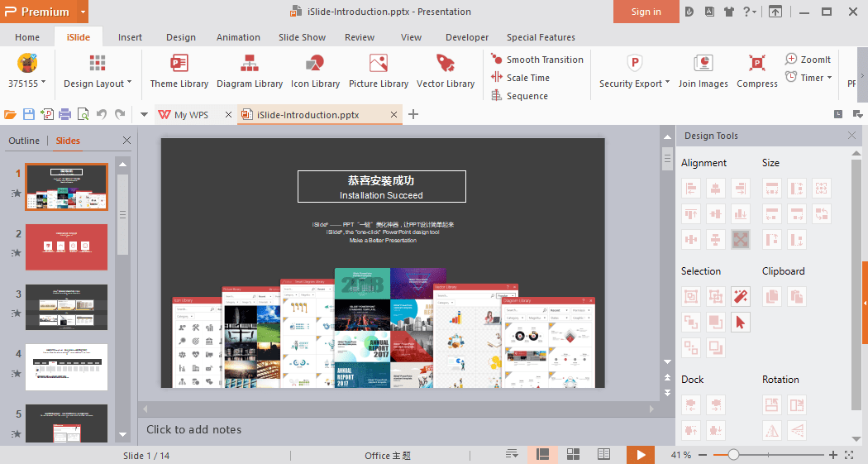Click the Sequence option

tap(519, 96)
